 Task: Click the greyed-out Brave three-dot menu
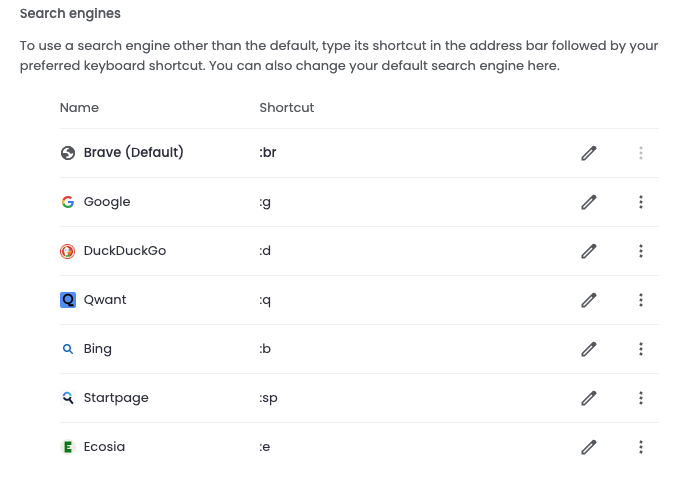click(641, 153)
